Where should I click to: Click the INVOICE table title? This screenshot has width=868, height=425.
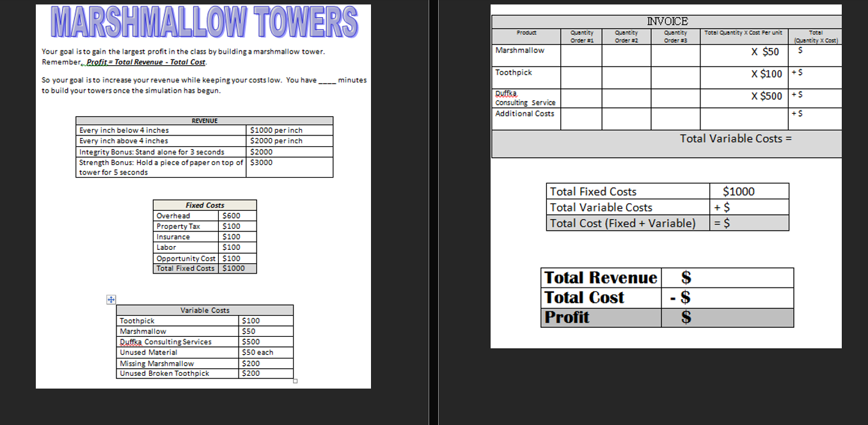pos(667,21)
